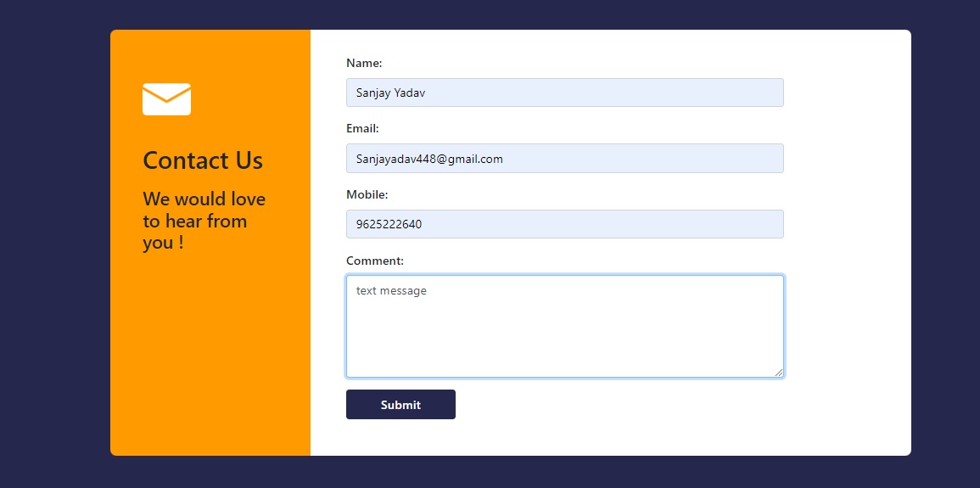The image size is (980, 488).
Task: Click the "Mobile:" label
Action: coord(367,194)
